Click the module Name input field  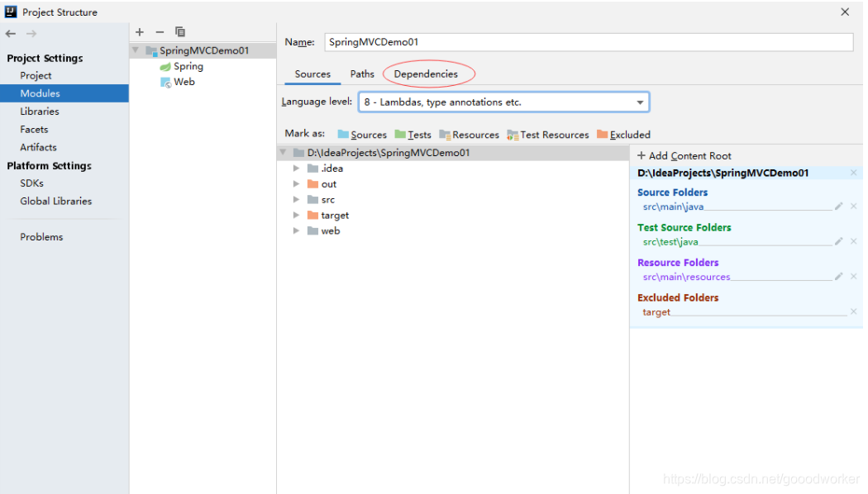coord(589,42)
